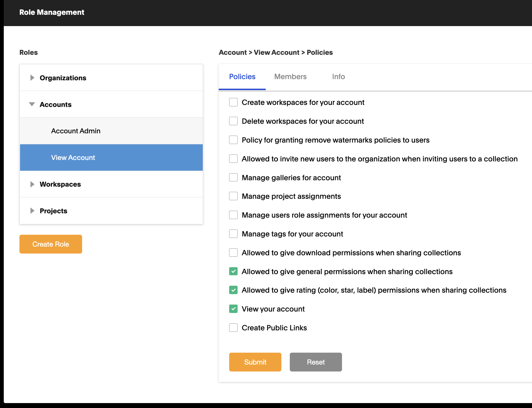Click the Create Role button
This screenshot has width=532, height=408.
click(x=51, y=244)
